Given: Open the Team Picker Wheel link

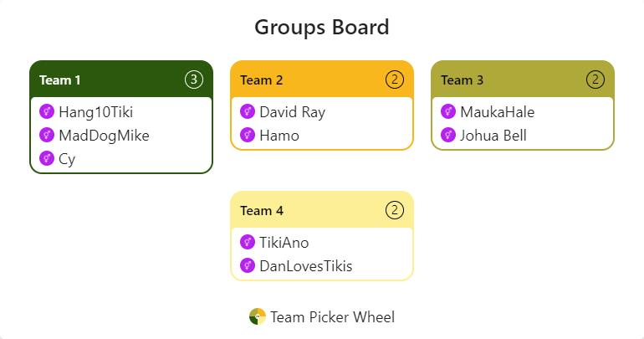Looking at the screenshot, I should [332, 316].
